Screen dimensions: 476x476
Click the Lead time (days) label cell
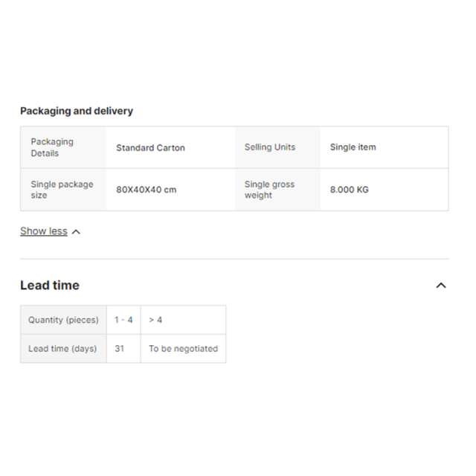(63, 349)
